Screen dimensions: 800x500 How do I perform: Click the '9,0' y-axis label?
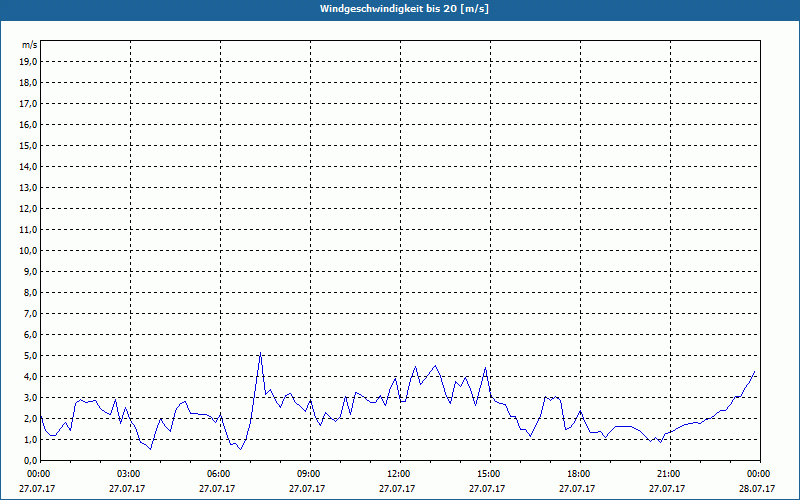[31, 271]
